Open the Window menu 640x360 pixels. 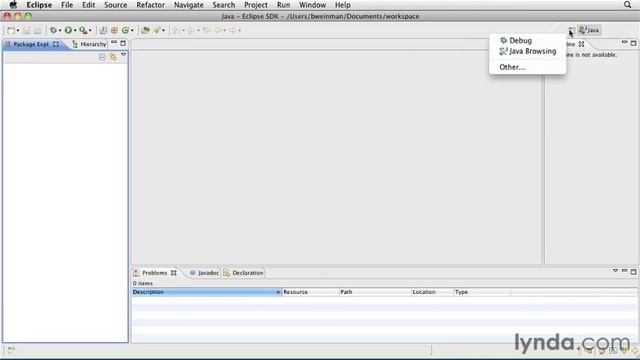click(312, 5)
